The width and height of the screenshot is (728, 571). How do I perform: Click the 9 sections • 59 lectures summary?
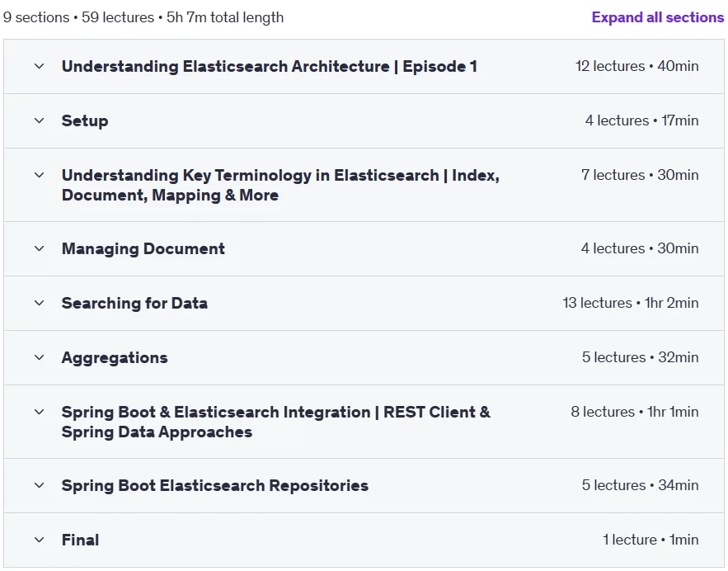(x=143, y=17)
